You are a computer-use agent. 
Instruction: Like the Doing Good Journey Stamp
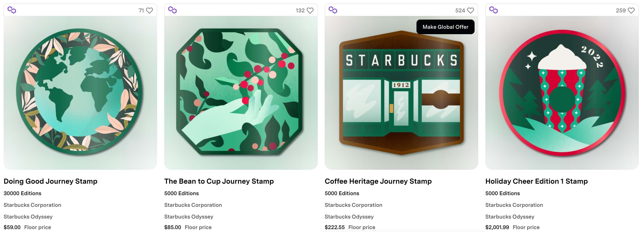[x=149, y=11]
